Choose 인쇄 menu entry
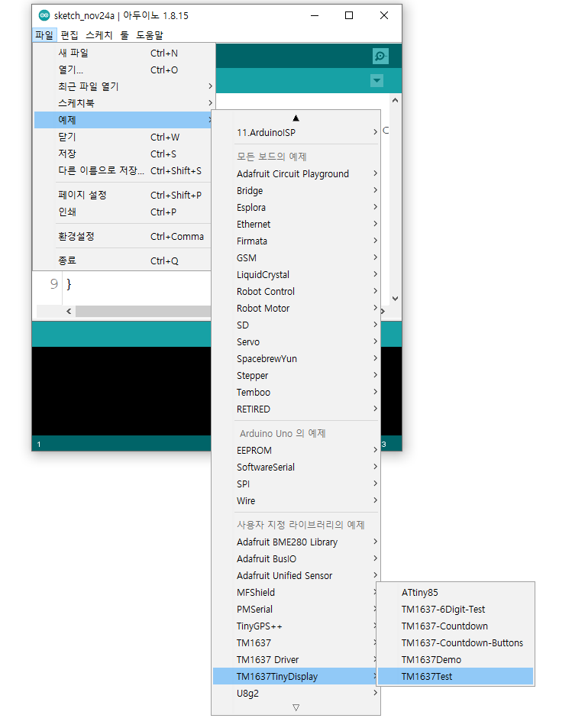The height and width of the screenshot is (728, 572). [x=124, y=212]
